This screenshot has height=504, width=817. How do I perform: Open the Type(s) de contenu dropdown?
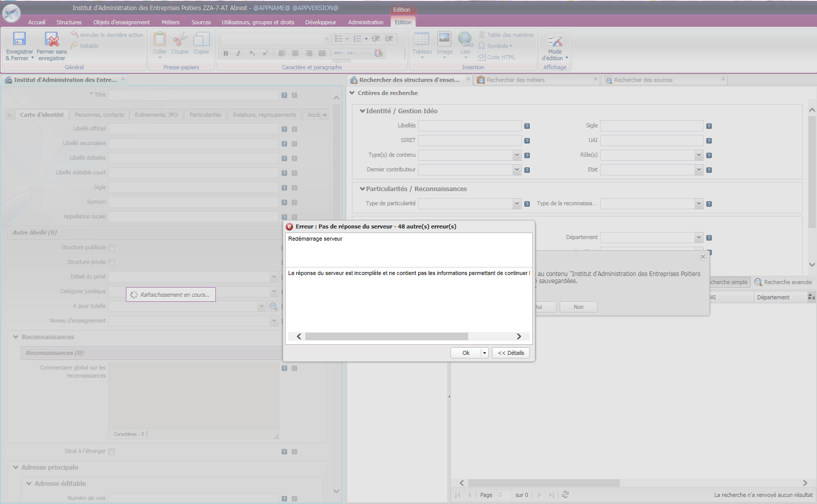pos(516,155)
